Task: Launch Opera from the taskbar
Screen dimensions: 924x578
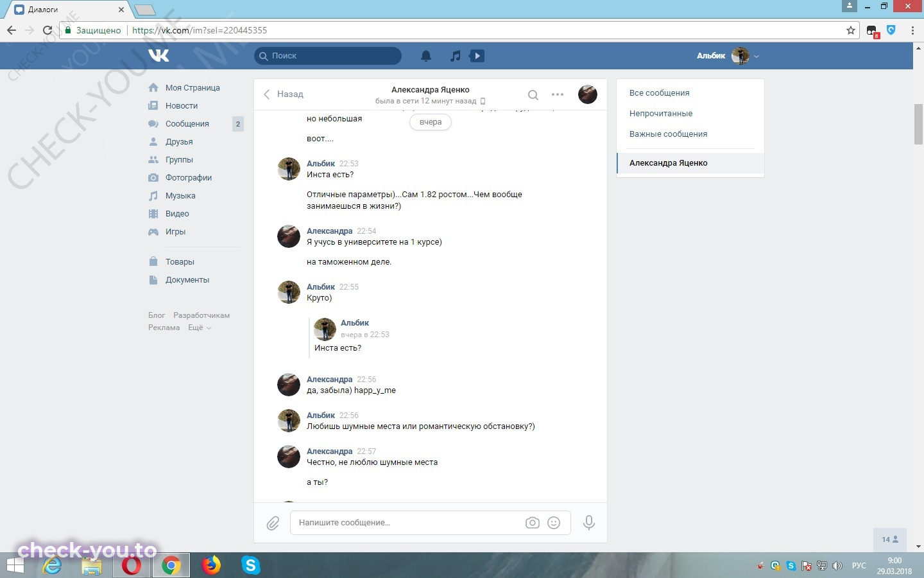Action: coord(132,565)
